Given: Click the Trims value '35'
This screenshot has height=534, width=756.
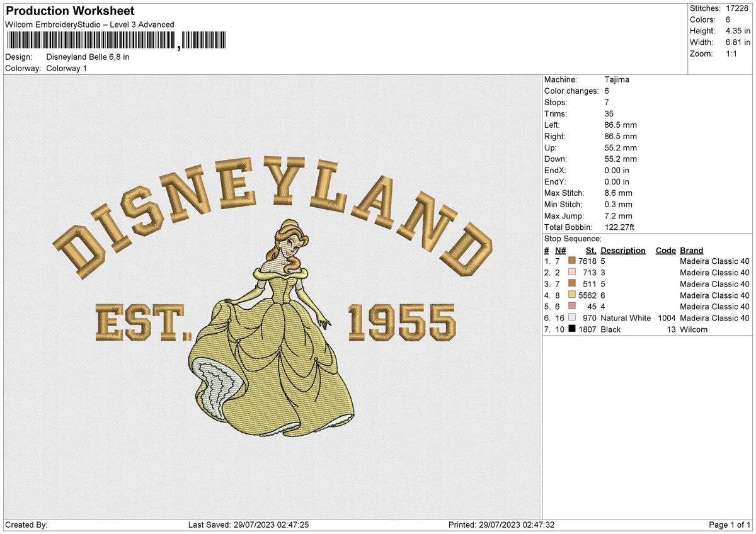Looking at the screenshot, I should point(609,113).
